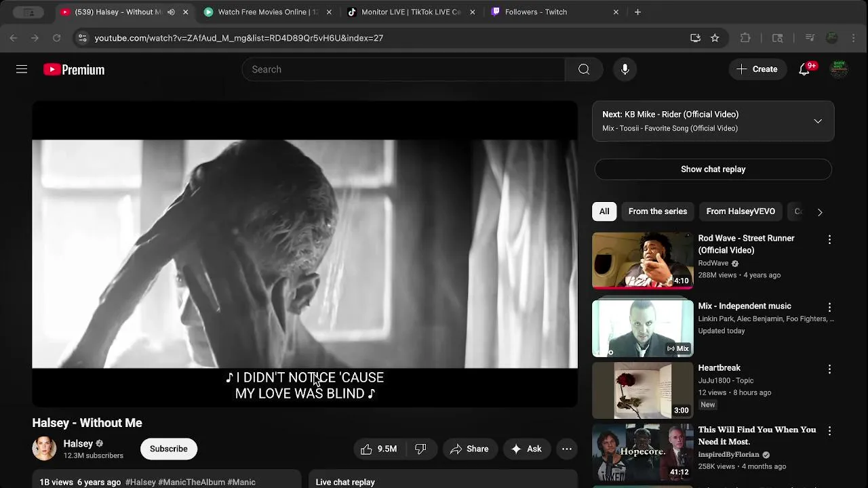Select From the series filter chip
This screenshot has width=868, height=488.
point(657,211)
